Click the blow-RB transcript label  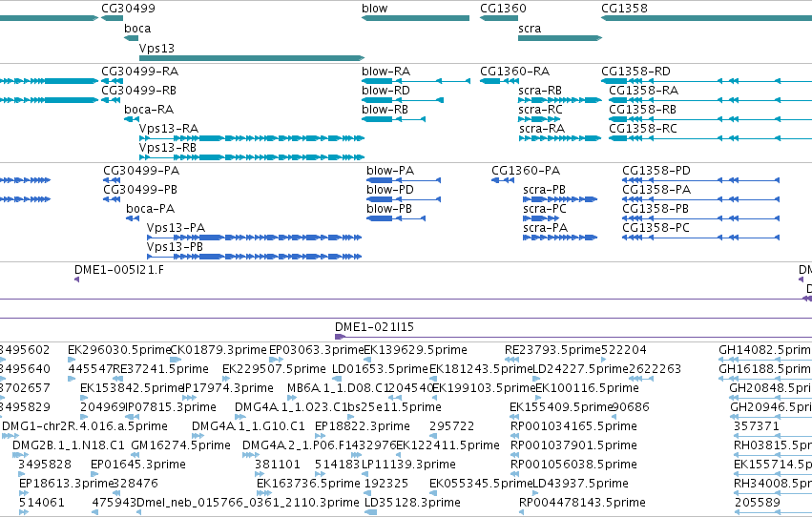[385, 110]
